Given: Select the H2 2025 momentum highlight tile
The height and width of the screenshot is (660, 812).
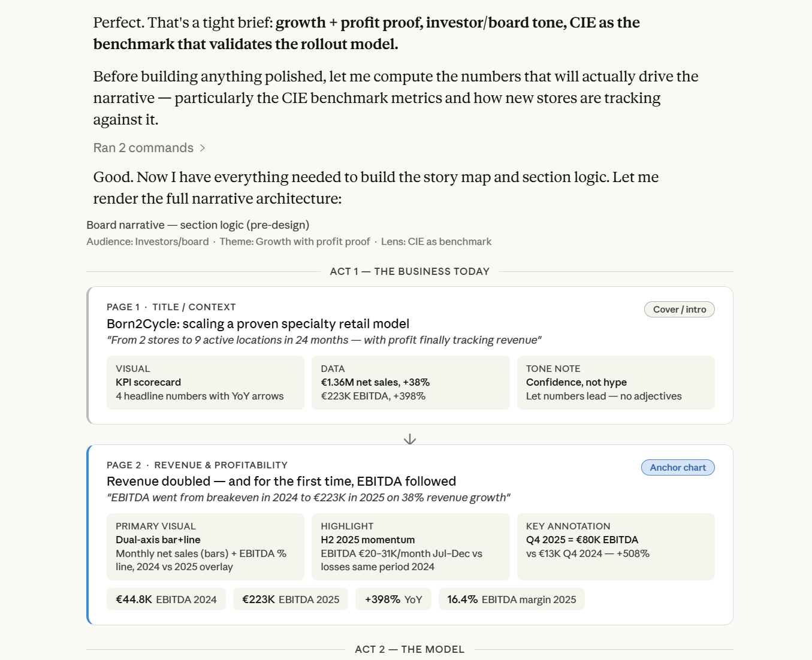Looking at the screenshot, I should 410,547.
